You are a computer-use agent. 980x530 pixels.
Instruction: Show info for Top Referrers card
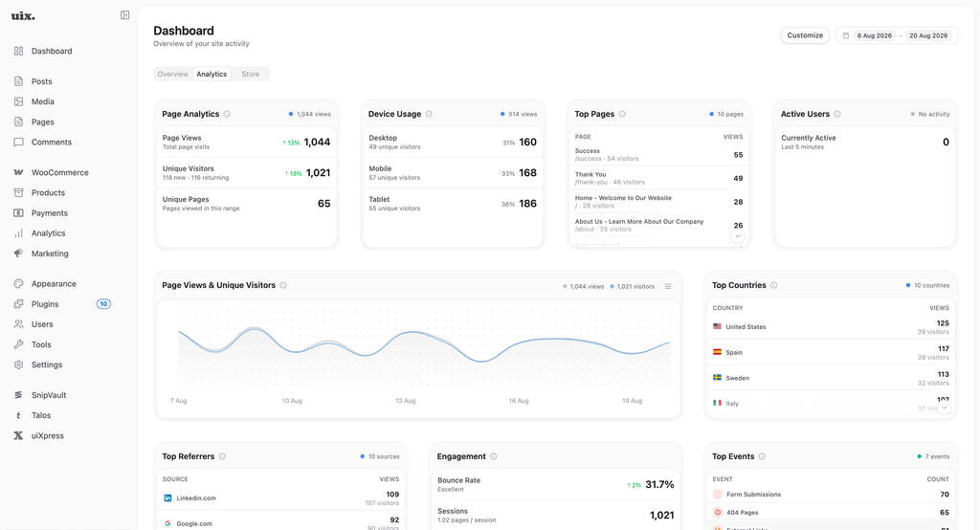tap(222, 456)
